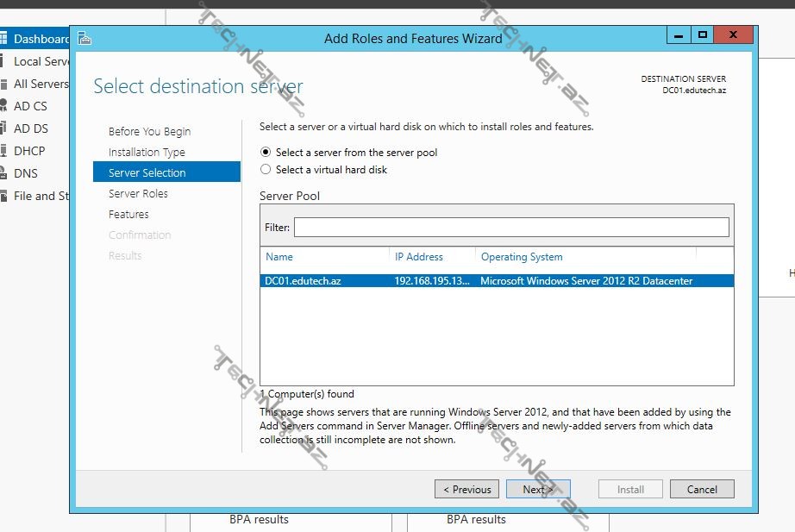
Task: Sort by IP Address column header
Action: coord(418,257)
